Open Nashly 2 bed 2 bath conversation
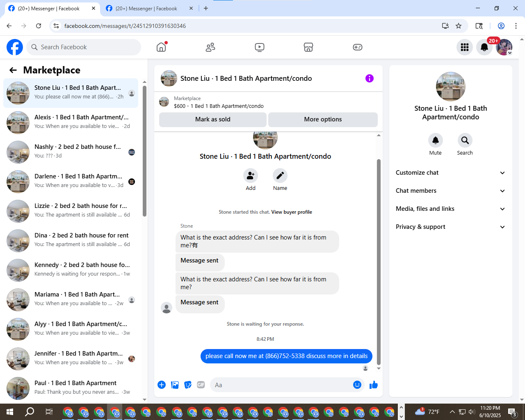525x420 pixels. [x=71, y=152]
